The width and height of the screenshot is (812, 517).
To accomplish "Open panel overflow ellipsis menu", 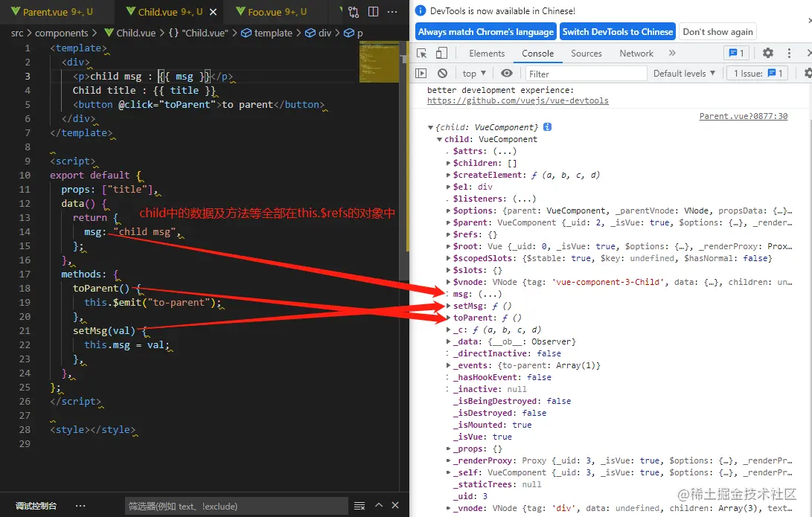I will pyautogui.click(x=80, y=506).
